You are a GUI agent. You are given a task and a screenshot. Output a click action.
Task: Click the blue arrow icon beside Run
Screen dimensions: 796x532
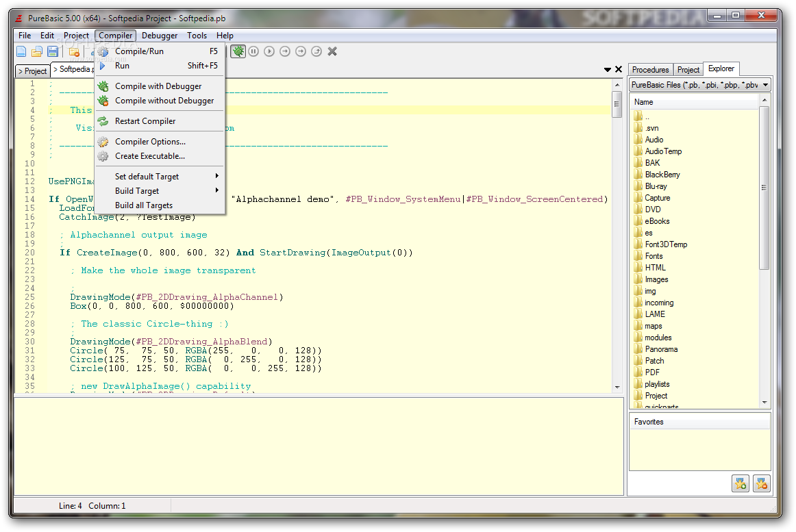pos(103,66)
